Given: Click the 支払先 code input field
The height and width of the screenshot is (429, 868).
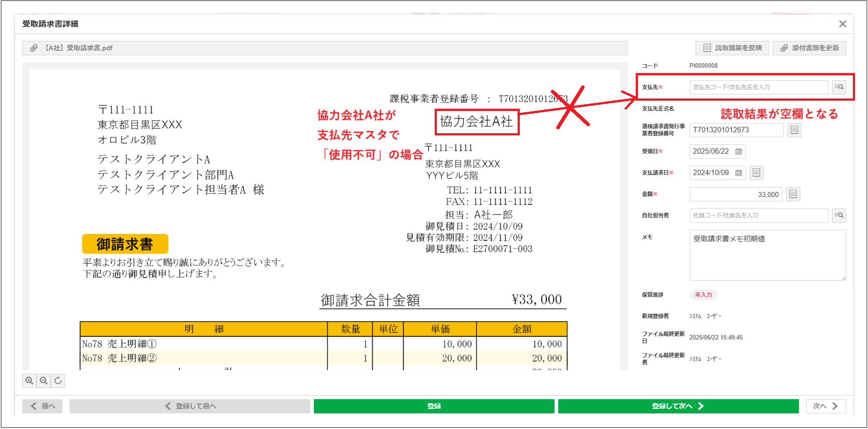Looking at the screenshot, I should click(x=758, y=87).
